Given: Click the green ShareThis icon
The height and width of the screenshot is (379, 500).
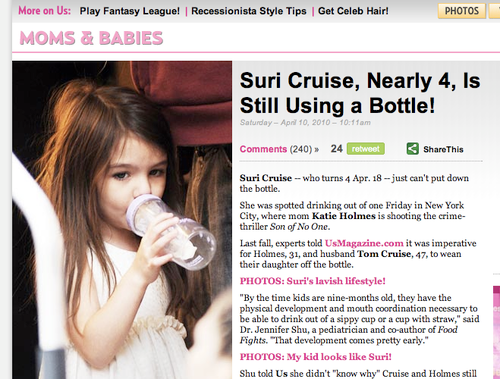Looking at the screenshot, I should click(x=412, y=149).
